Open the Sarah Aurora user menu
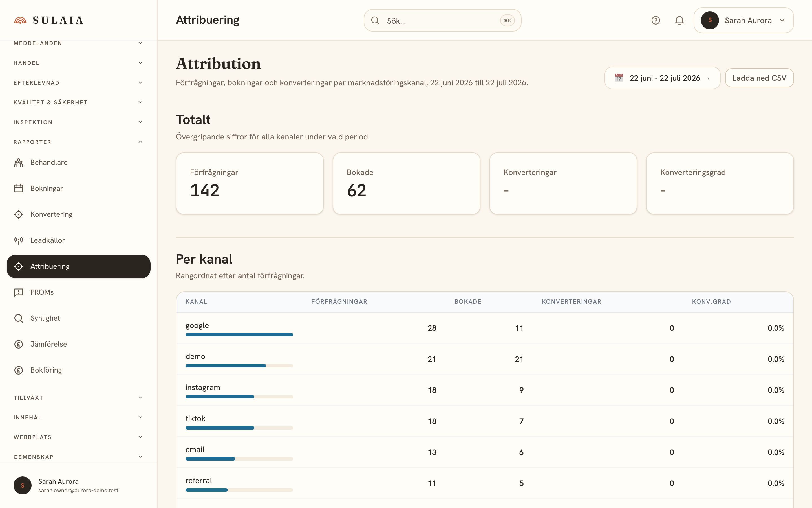Image resolution: width=812 pixels, height=508 pixels. [x=743, y=21]
